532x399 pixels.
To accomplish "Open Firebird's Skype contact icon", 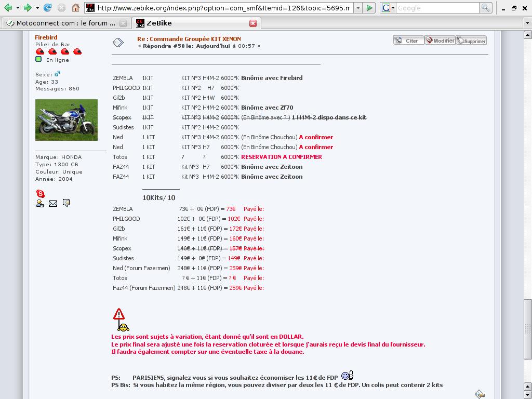I will 40,194.
